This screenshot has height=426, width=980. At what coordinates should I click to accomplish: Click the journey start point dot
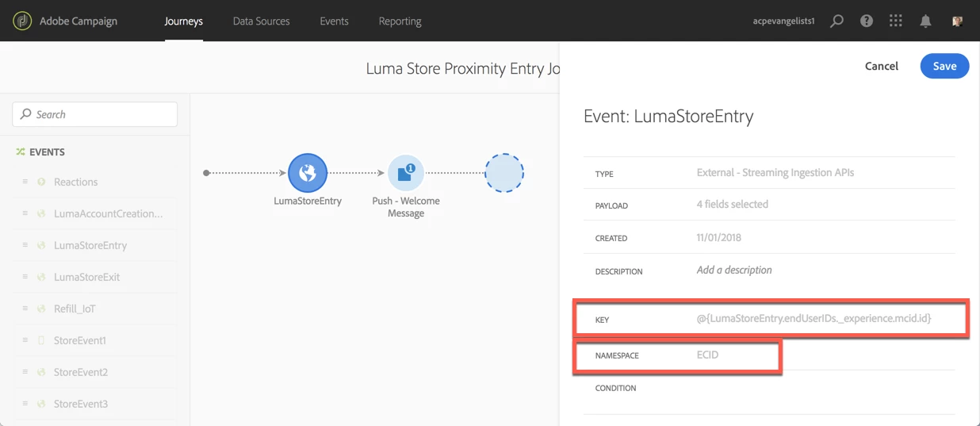pos(206,173)
